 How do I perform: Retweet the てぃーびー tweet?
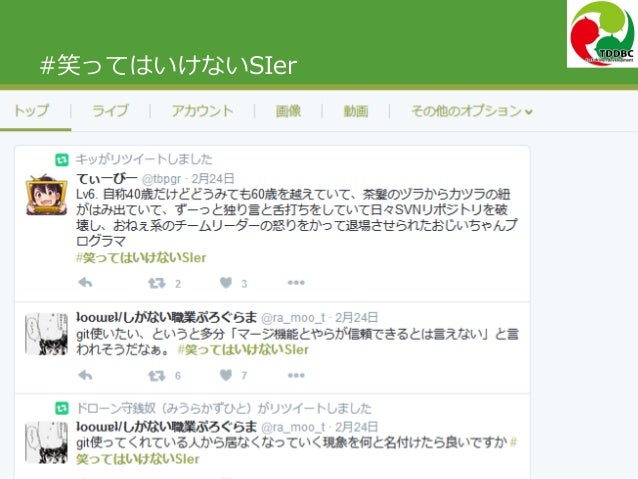(x=157, y=283)
